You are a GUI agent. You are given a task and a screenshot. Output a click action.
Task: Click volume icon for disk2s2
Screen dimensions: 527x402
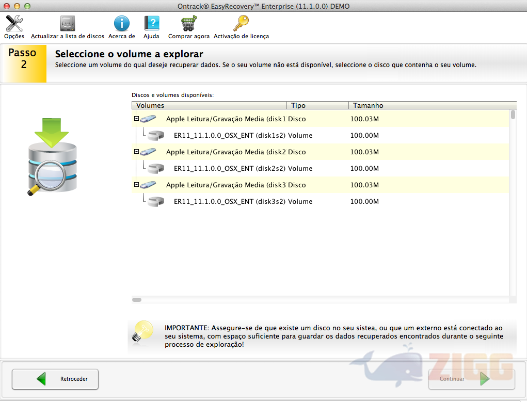tap(156, 168)
